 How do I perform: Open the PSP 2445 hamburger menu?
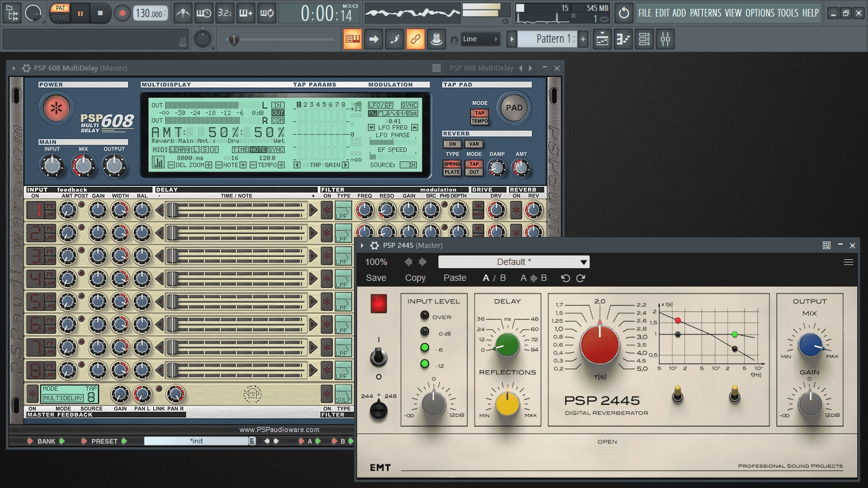(848, 262)
